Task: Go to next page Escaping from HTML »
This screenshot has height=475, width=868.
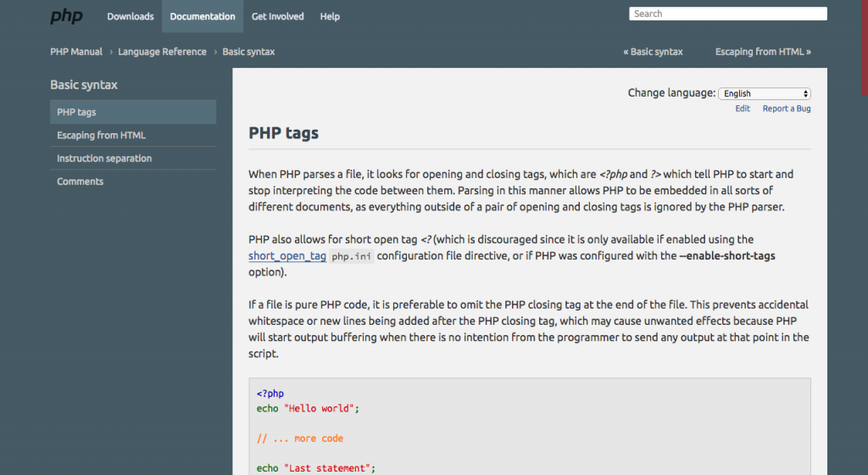Action: [763, 52]
